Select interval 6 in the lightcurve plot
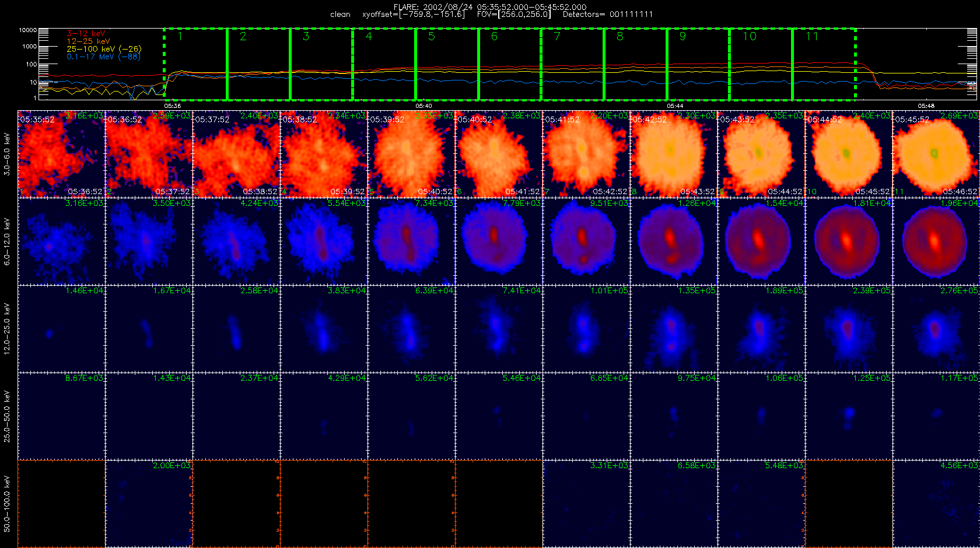980x548 pixels. [x=510, y=64]
